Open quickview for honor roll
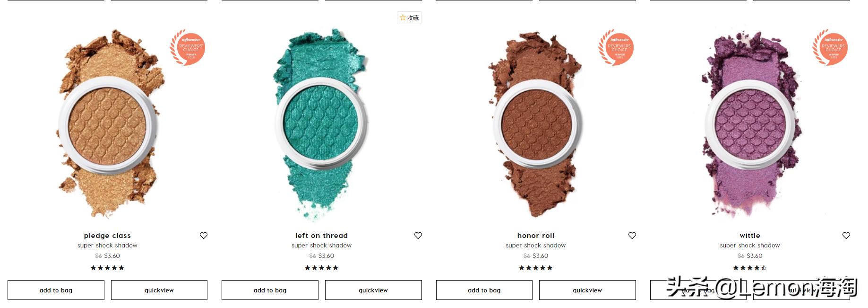Viewport: 868px width, 308px height. point(587,290)
